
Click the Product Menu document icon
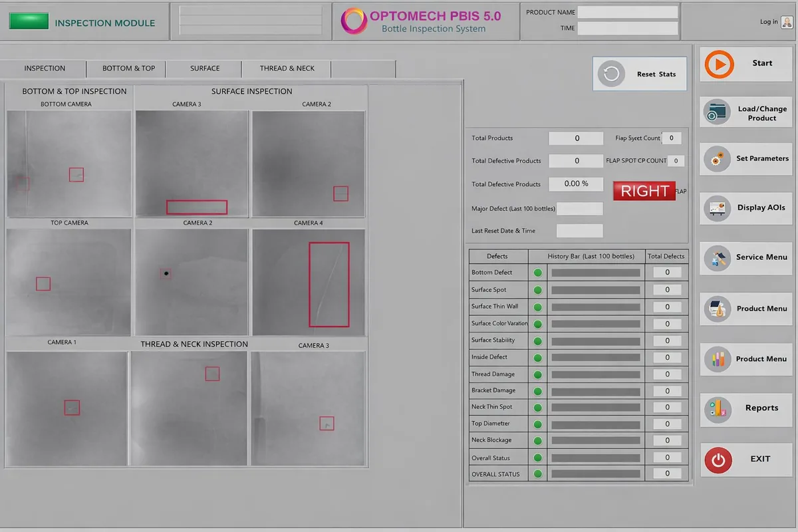tap(717, 309)
